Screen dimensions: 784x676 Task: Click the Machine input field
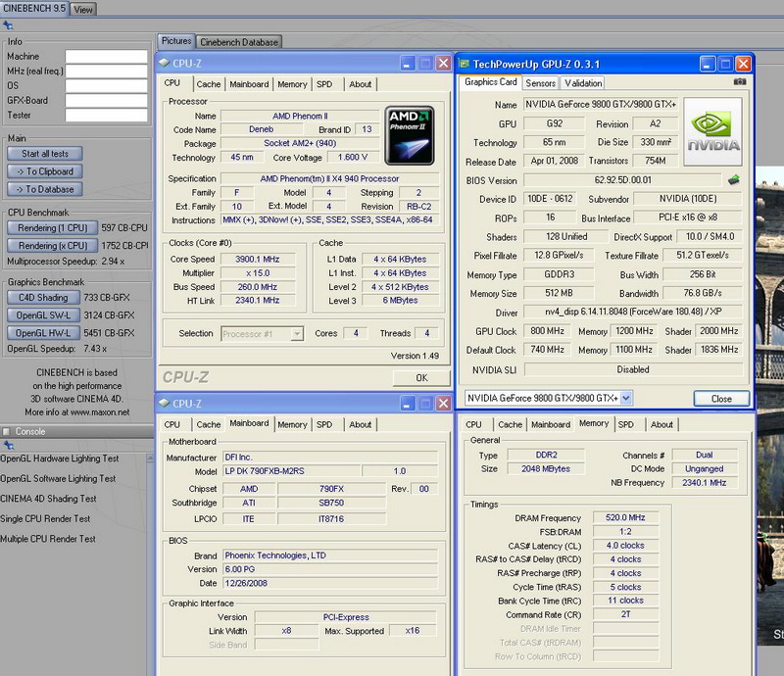106,57
